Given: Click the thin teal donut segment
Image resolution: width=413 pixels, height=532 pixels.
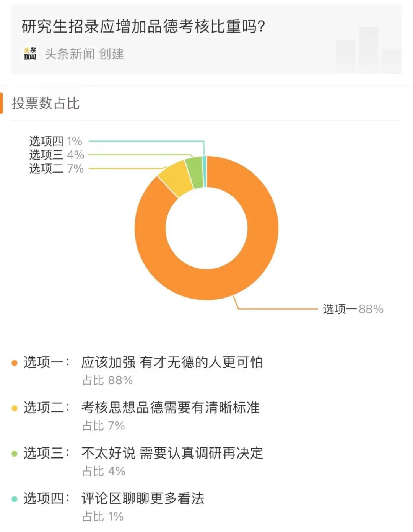Looking at the screenshot, I should (x=204, y=171).
